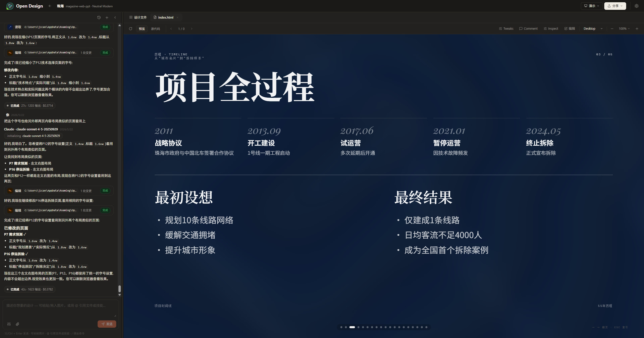This screenshot has height=338, width=644.
Task: Click the 项目全过程 slide title
Action: [x=235, y=87]
